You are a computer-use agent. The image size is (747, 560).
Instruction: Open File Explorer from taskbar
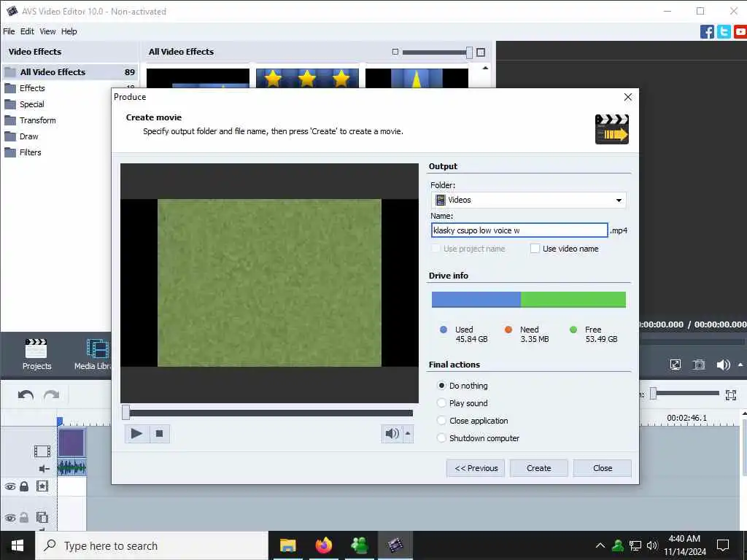click(x=287, y=545)
